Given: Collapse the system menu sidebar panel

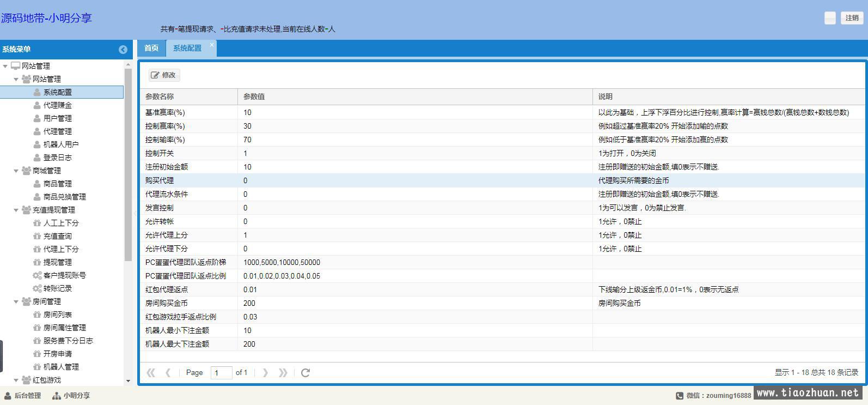Looking at the screenshot, I should 123,50.
